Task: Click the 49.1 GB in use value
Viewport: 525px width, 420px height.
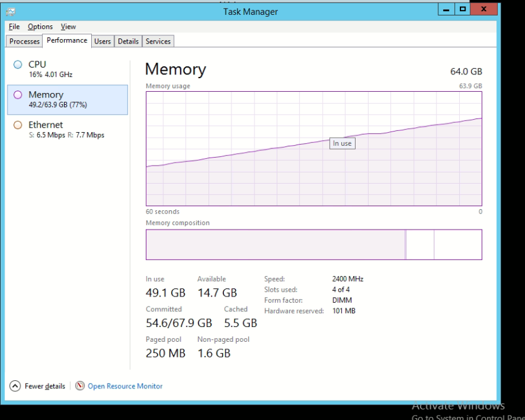Action: [x=166, y=293]
